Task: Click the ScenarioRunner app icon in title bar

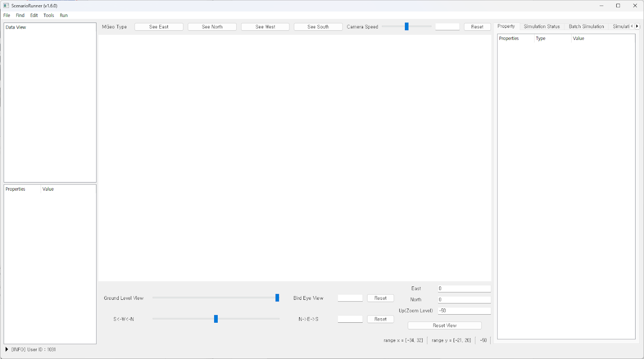Action: [x=6, y=6]
